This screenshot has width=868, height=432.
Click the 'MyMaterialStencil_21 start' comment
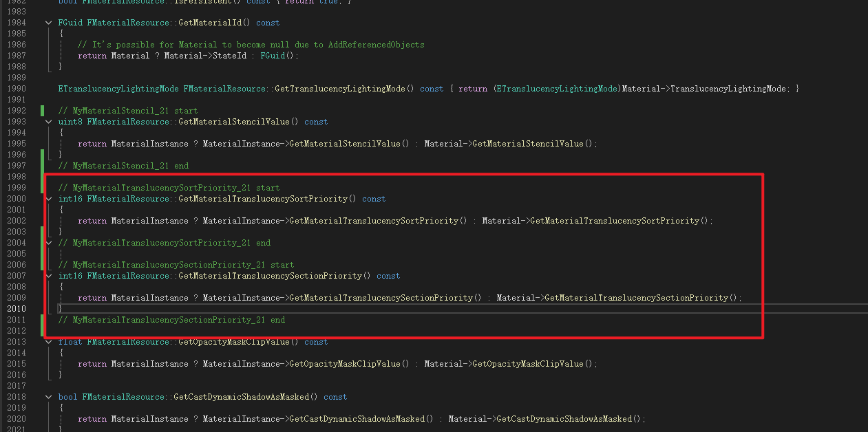(127, 111)
